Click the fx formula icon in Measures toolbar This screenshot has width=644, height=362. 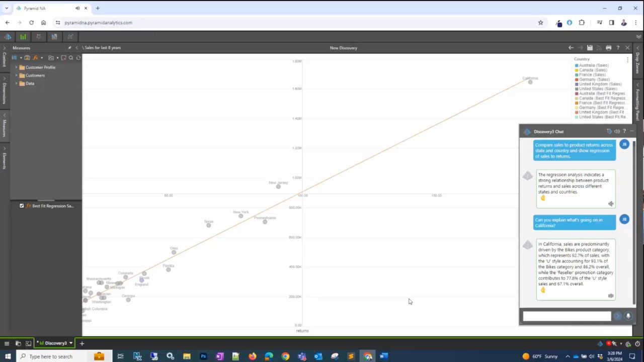coord(36,58)
